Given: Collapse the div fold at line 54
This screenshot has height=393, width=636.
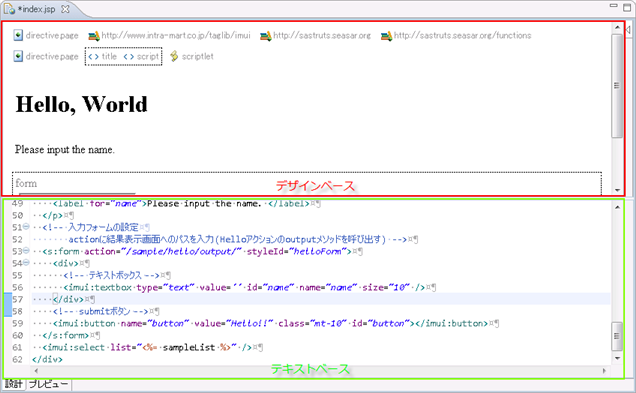Looking at the screenshot, I should pyautogui.click(x=26, y=263).
